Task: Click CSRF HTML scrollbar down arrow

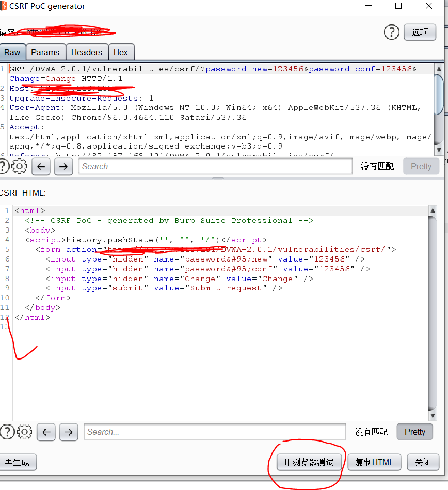Action: click(x=433, y=416)
